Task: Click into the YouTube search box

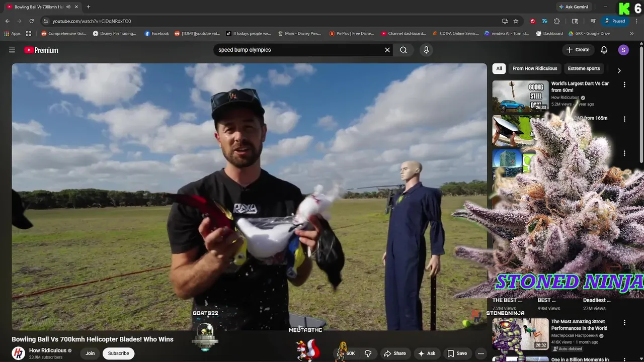Action: pyautogui.click(x=299, y=50)
